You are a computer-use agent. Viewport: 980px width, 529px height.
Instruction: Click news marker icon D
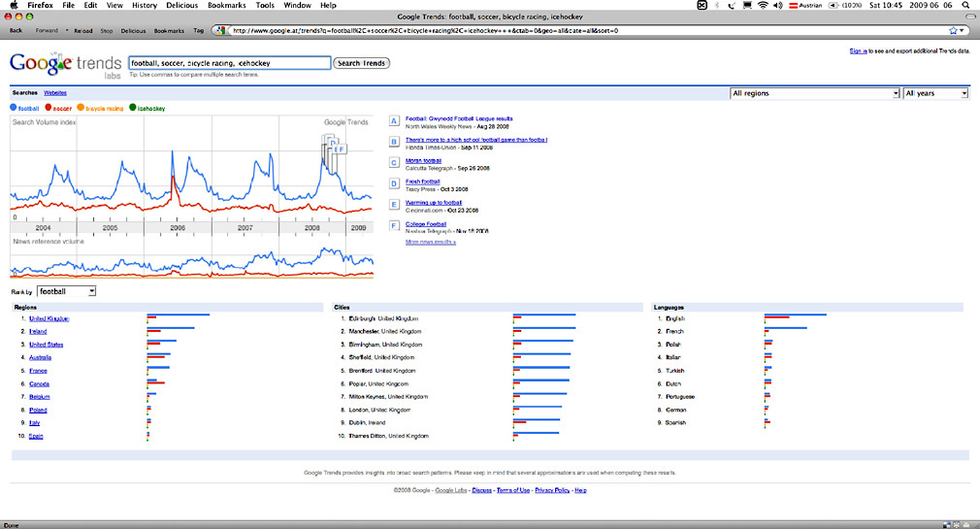point(394,184)
